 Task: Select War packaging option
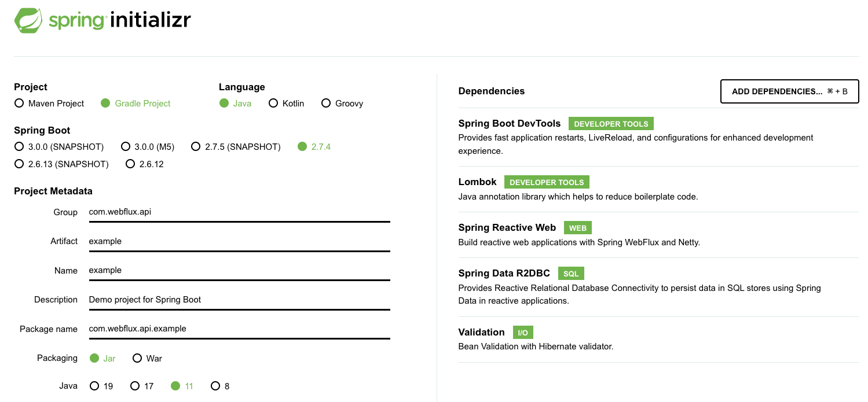[147, 359]
